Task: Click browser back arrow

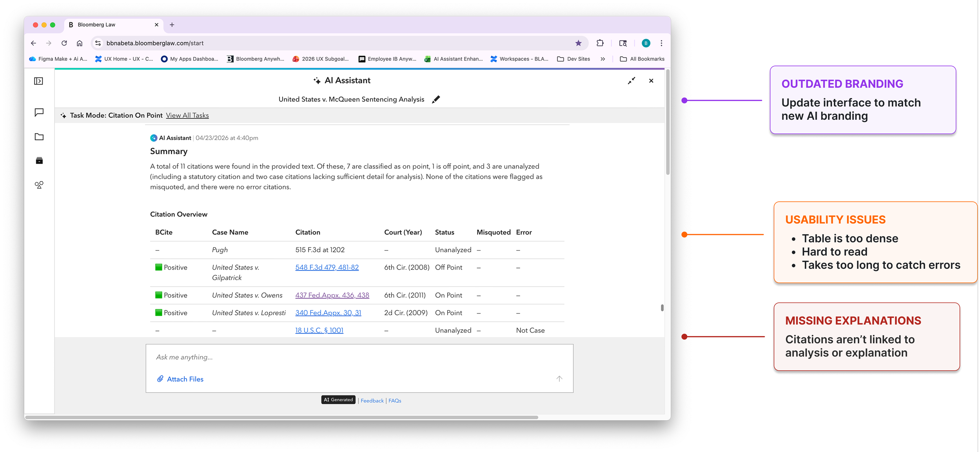Action: pyautogui.click(x=33, y=43)
